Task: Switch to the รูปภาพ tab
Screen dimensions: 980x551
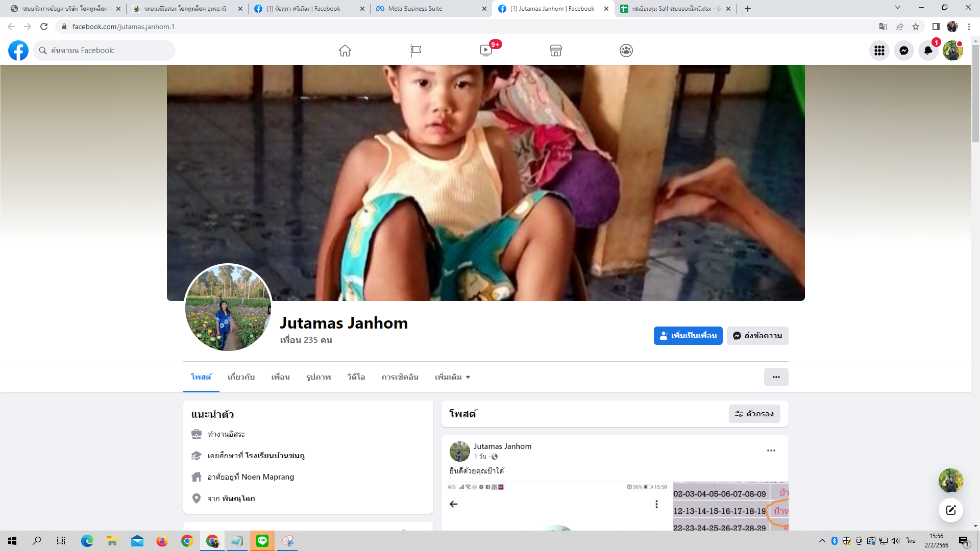Action: (x=318, y=377)
